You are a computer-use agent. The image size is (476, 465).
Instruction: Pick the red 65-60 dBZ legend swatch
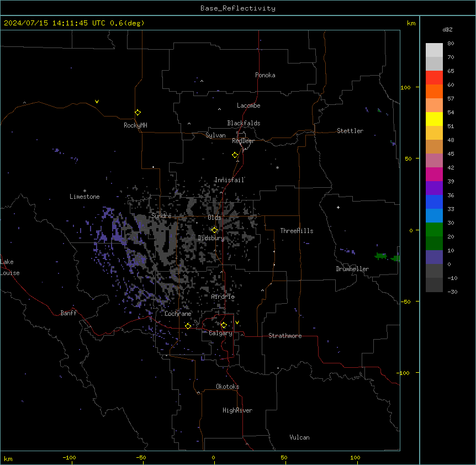pyautogui.click(x=434, y=78)
